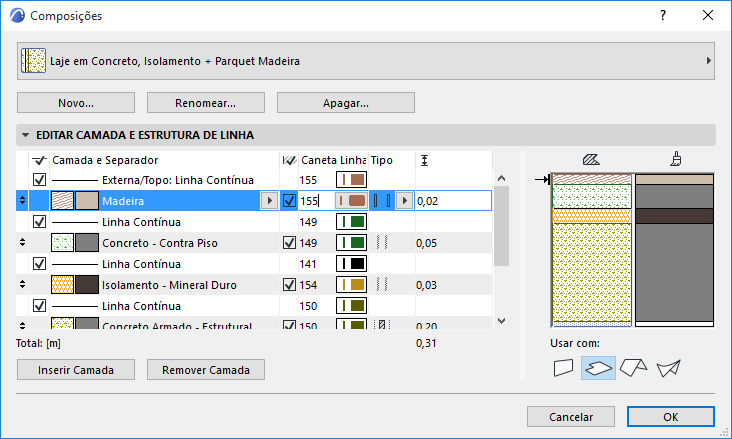732x439 pixels.
Task: Toggle Linha Contínua checkbox with pen 150
Action: [x=39, y=306]
